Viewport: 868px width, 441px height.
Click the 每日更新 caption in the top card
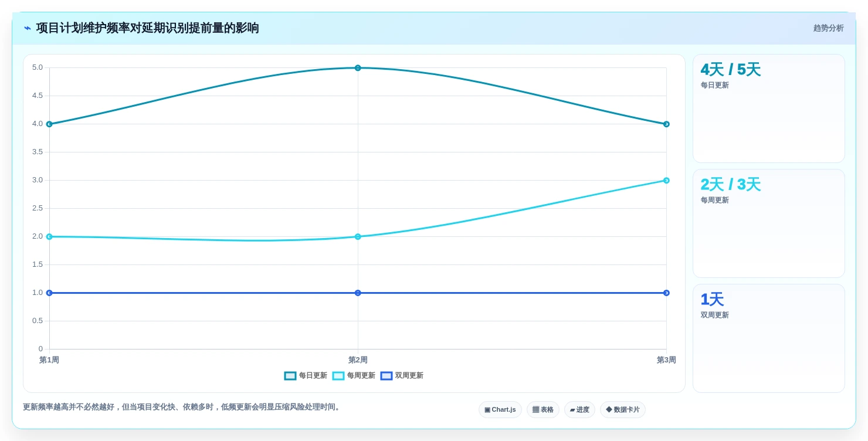[x=715, y=86]
